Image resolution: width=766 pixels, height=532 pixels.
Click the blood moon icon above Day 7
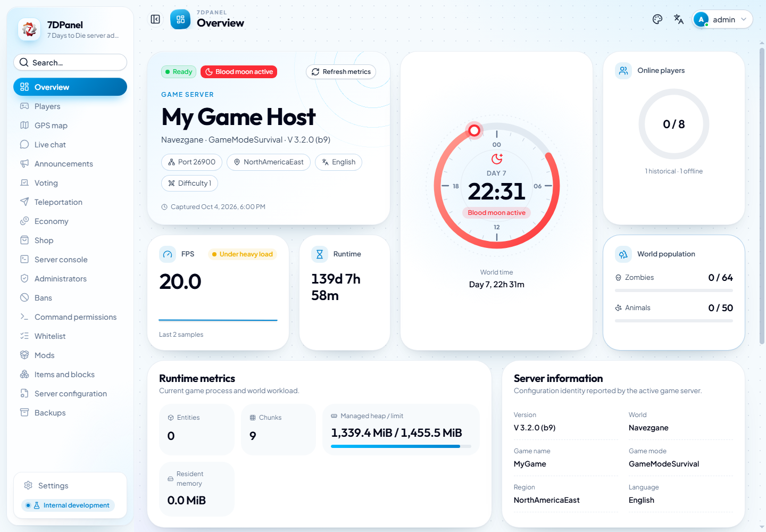tap(497, 159)
